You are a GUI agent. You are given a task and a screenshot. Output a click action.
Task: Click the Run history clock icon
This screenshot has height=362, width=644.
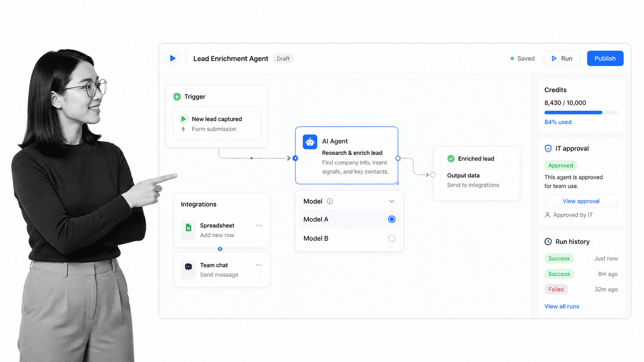(x=548, y=242)
